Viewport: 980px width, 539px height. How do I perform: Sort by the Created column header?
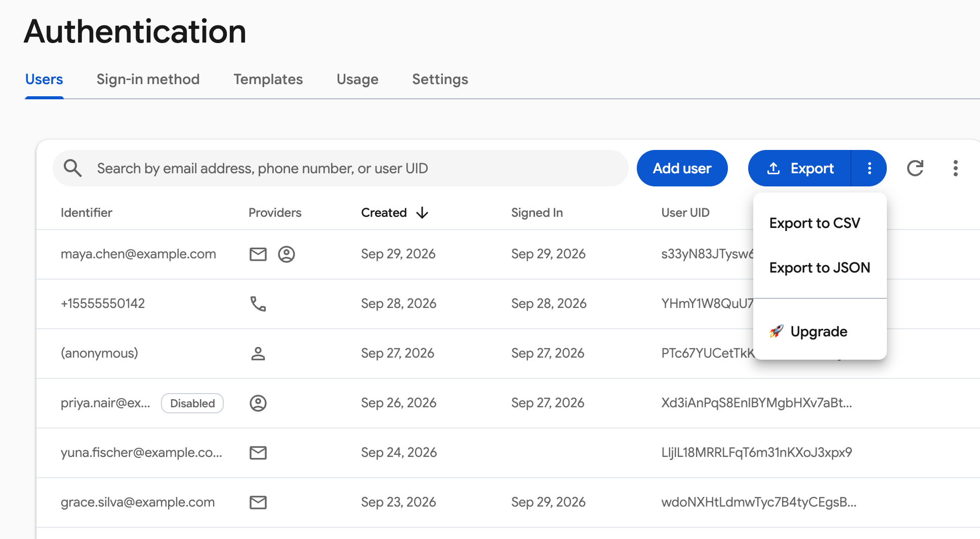[384, 213]
